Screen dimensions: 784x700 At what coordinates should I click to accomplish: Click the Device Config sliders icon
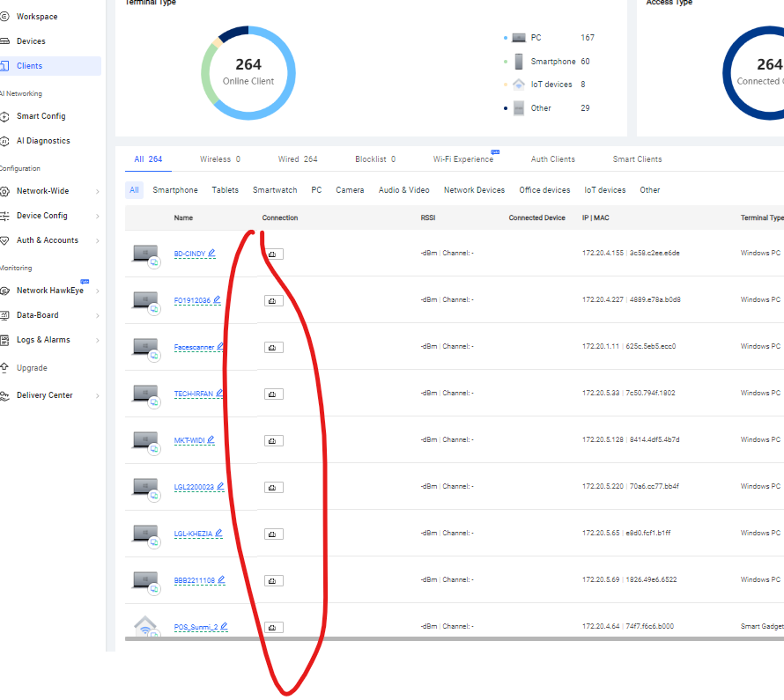point(4,216)
